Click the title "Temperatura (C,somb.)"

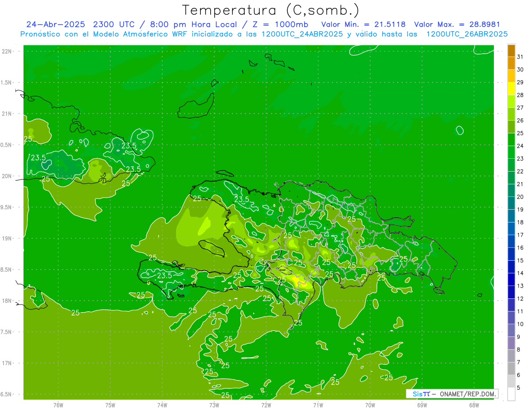270,11
